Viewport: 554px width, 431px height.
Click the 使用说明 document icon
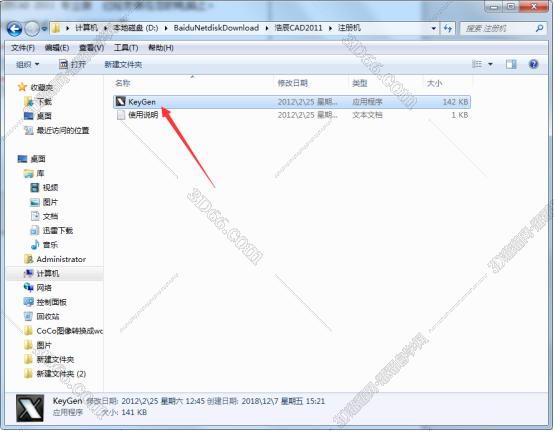coord(121,115)
